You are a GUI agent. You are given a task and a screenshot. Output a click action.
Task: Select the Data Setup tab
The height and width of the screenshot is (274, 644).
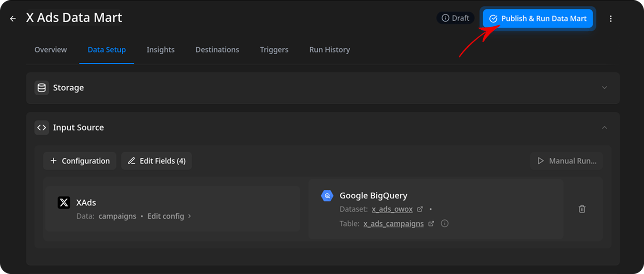click(107, 50)
